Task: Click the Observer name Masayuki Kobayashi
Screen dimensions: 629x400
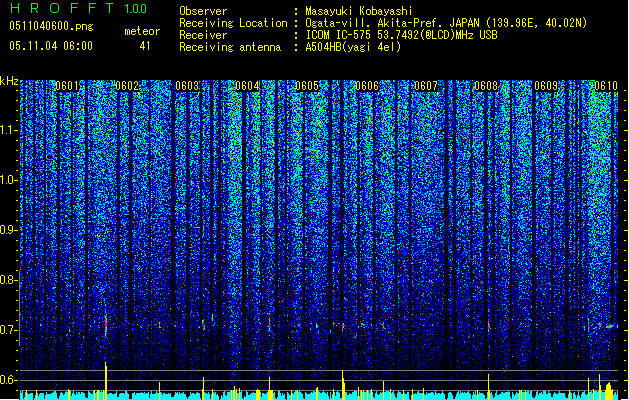Action: (x=359, y=11)
